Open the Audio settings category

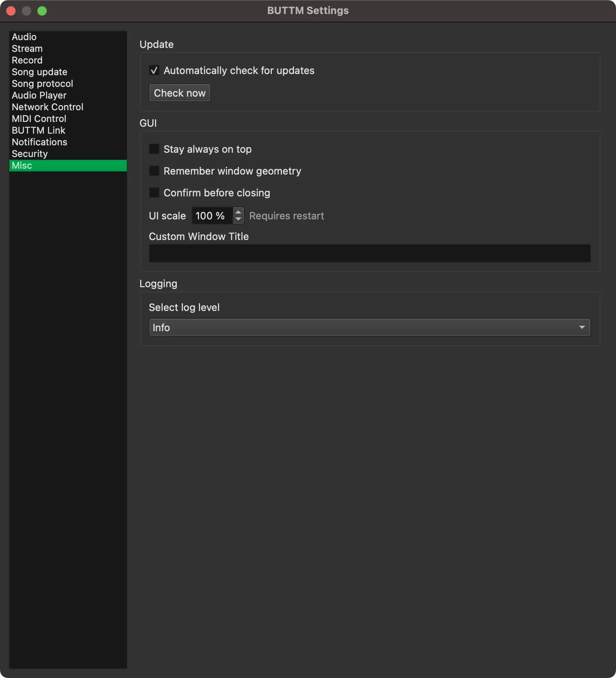(x=68, y=37)
